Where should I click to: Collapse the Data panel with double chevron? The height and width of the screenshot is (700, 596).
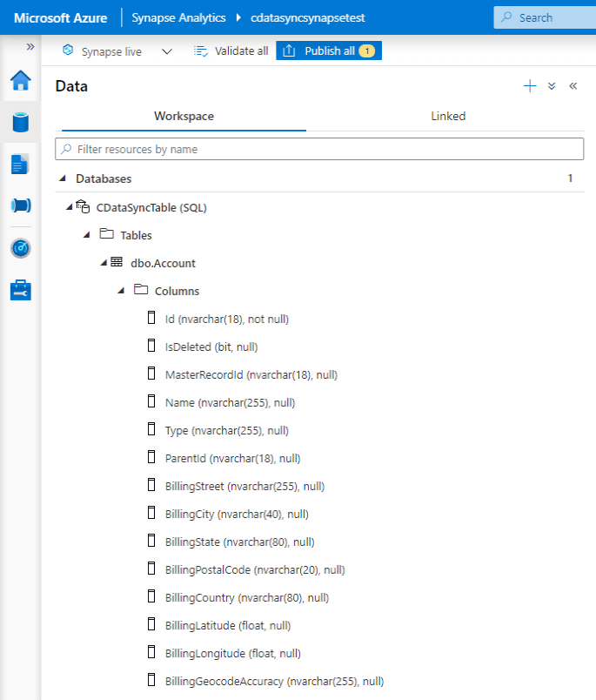[x=573, y=86]
